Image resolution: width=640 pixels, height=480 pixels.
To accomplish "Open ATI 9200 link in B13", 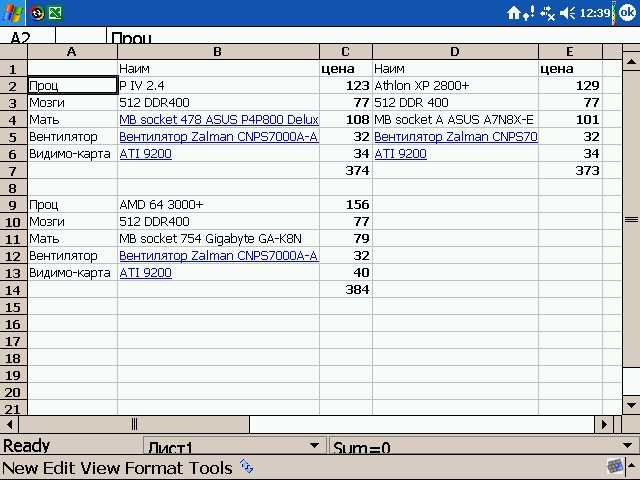I will [145, 273].
